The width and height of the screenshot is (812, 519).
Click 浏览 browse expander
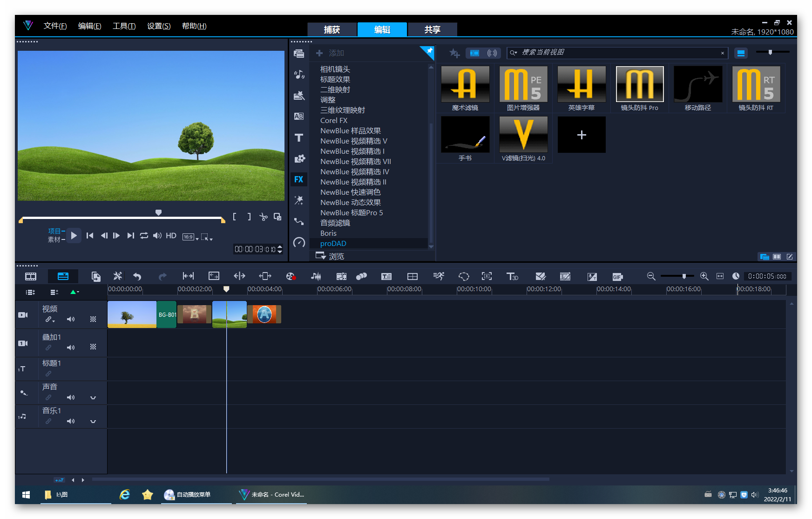(330, 256)
